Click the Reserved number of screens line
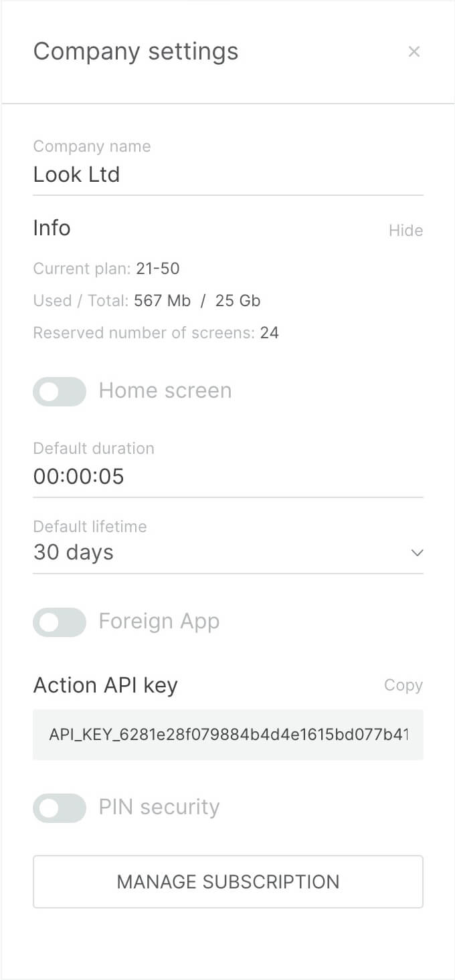The image size is (455, 980). [x=156, y=333]
